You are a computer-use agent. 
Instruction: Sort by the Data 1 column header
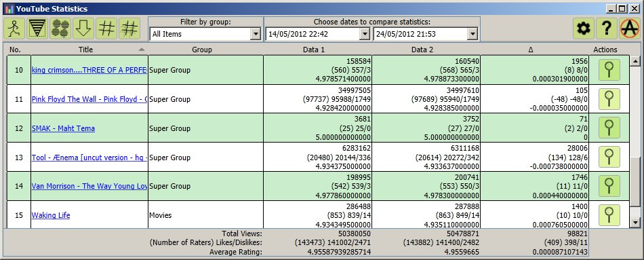tap(314, 50)
